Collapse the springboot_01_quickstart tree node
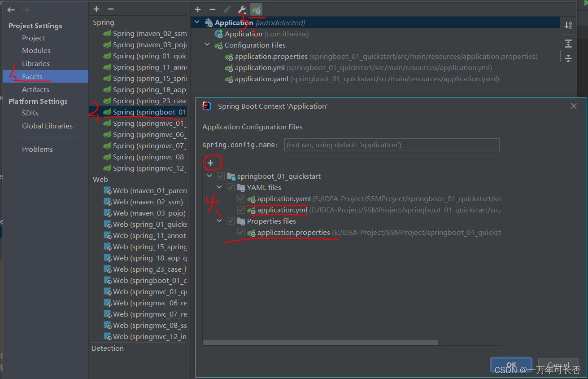588x379 pixels. [x=209, y=176]
